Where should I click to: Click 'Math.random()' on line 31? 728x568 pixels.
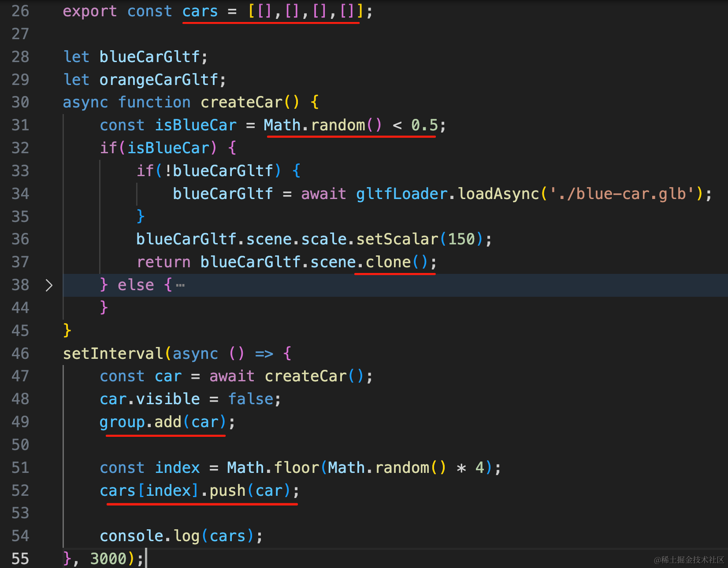click(x=323, y=125)
